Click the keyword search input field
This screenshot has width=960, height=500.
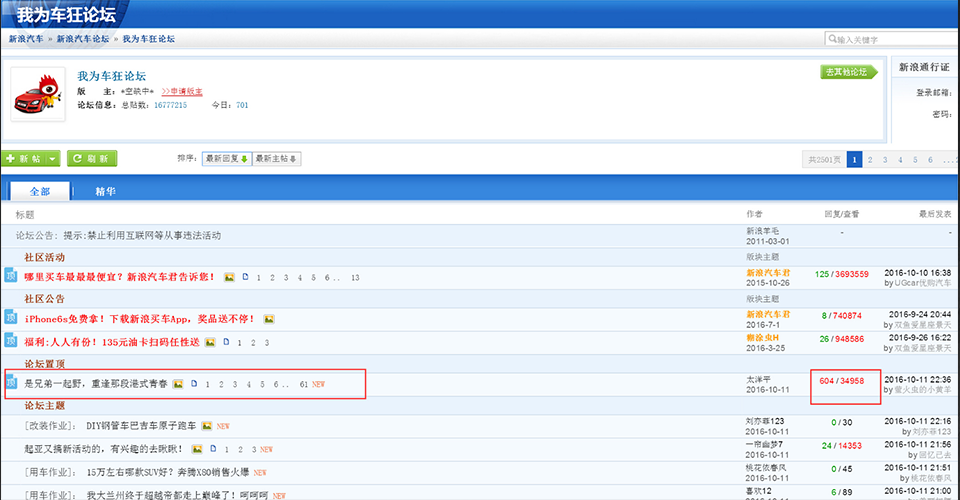895,39
